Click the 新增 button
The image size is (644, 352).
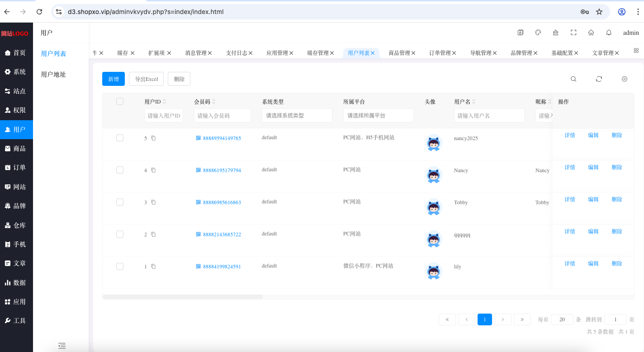pyautogui.click(x=114, y=79)
